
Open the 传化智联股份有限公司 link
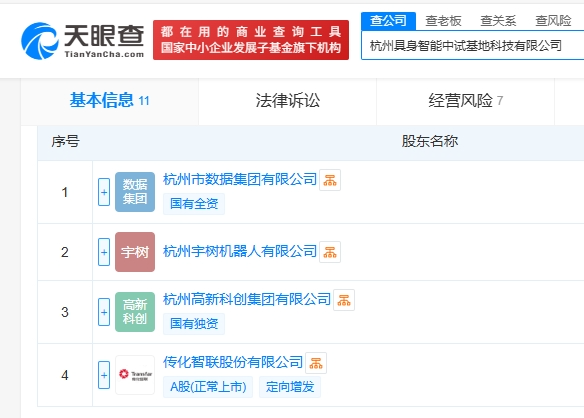[233, 362]
